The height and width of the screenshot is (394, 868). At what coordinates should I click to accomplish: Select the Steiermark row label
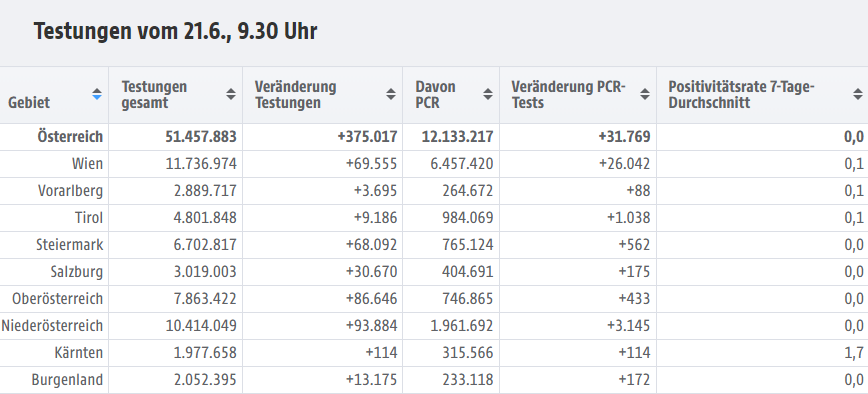pos(70,245)
